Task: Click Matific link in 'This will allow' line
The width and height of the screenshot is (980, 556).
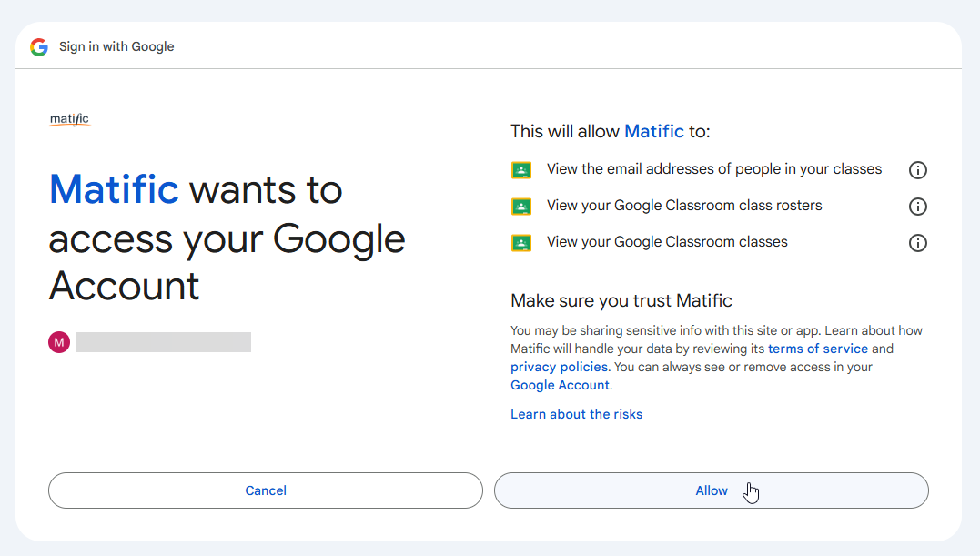Action: click(654, 131)
